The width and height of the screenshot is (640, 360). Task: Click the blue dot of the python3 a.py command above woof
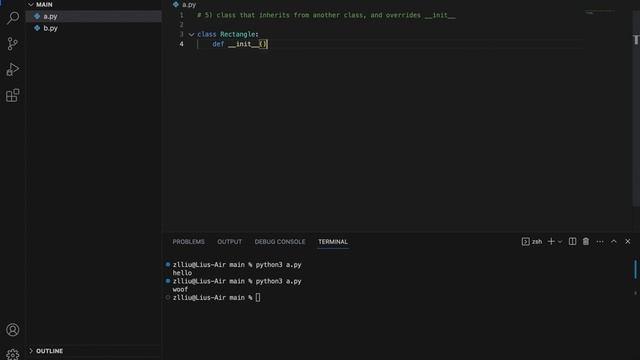click(168, 281)
